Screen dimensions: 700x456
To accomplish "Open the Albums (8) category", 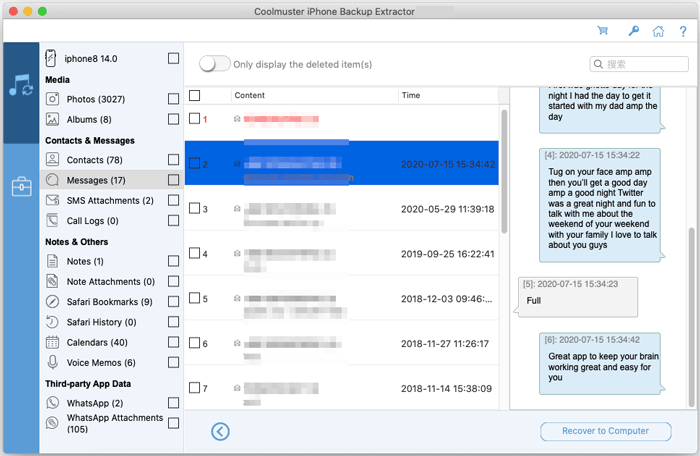I will pos(89,120).
